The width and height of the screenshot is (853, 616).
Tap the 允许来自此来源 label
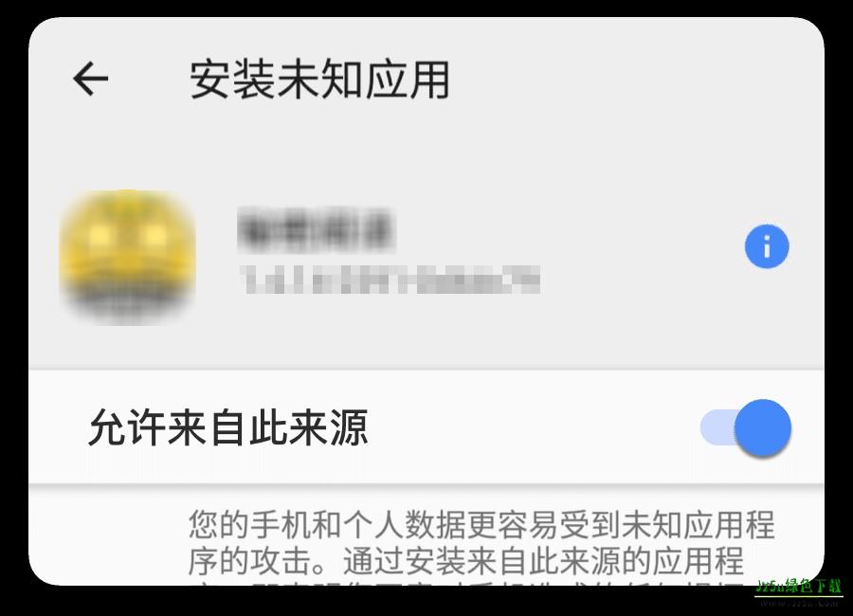tap(228, 427)
